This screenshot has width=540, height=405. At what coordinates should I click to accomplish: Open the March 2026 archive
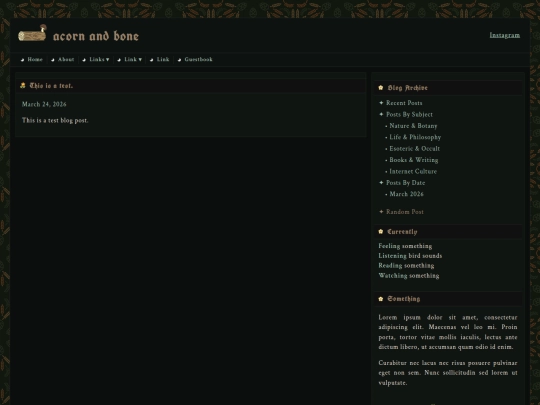[x=406, y=194]
